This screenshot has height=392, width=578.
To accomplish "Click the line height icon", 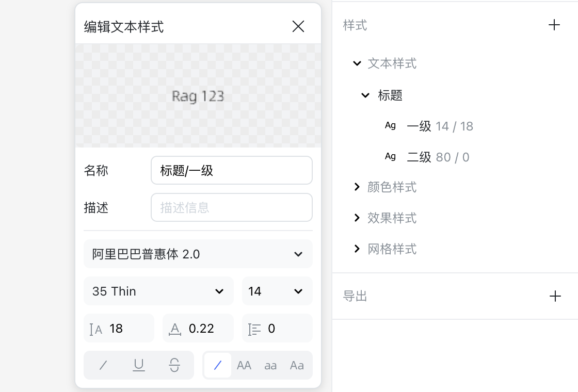I will coord(96,329).
